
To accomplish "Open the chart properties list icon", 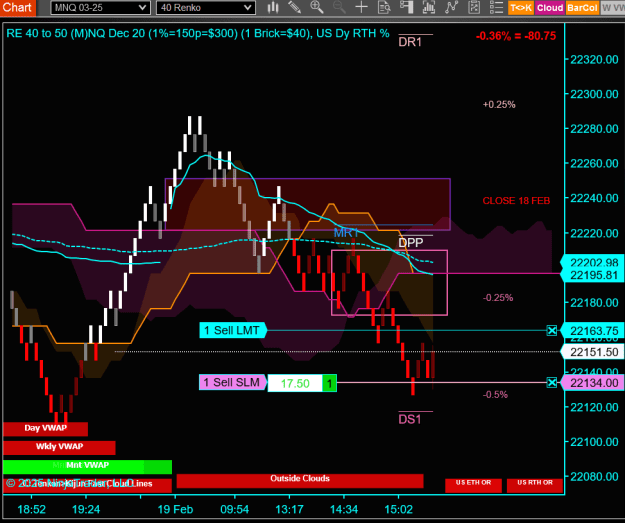I will tap(496, 7).
